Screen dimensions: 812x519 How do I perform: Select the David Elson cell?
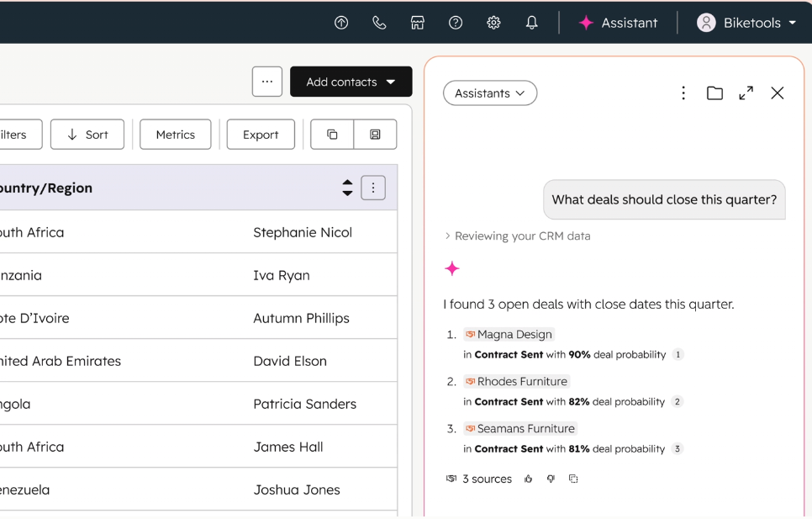[x=290, y=362]
